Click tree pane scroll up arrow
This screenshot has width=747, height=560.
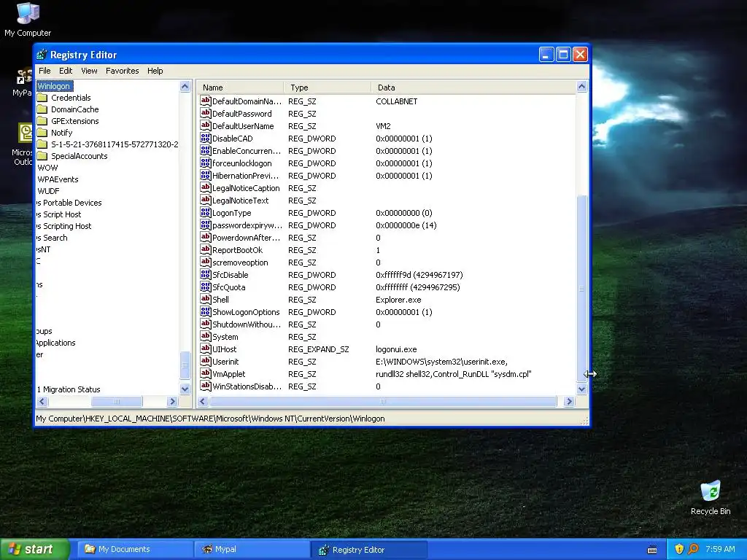185,86
